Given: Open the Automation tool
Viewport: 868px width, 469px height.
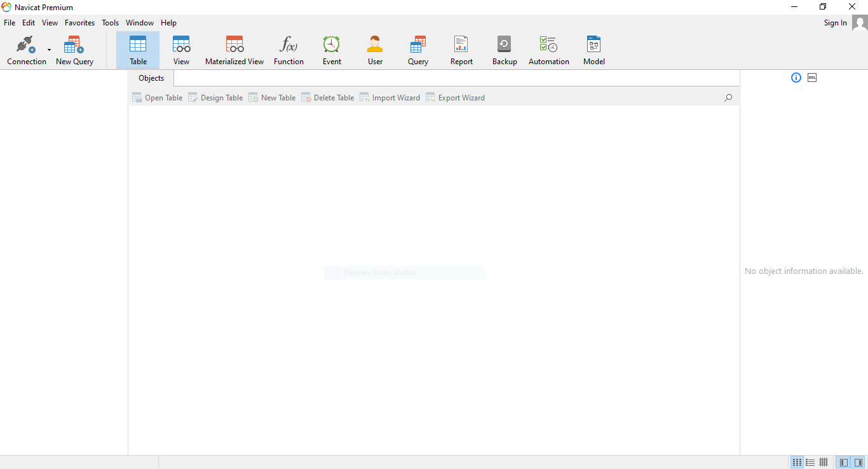Looking at the screenshot, I should tap(548, 50).
